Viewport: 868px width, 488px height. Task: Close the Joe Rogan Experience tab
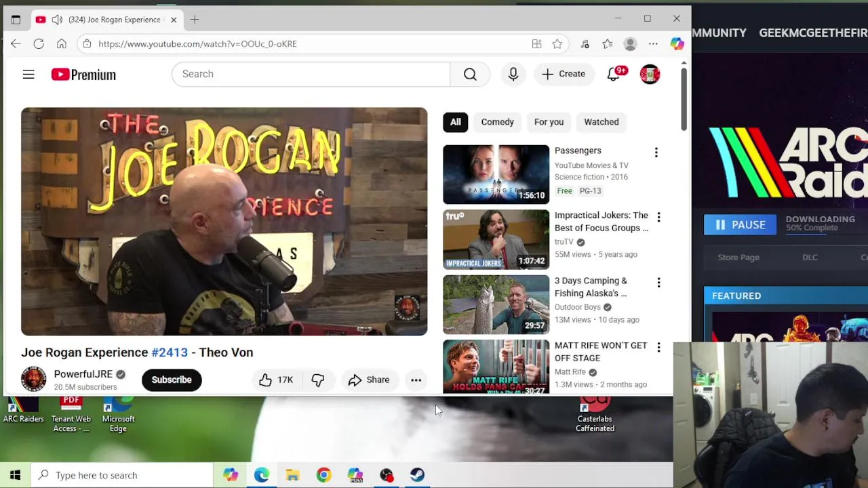click(174, 20)
